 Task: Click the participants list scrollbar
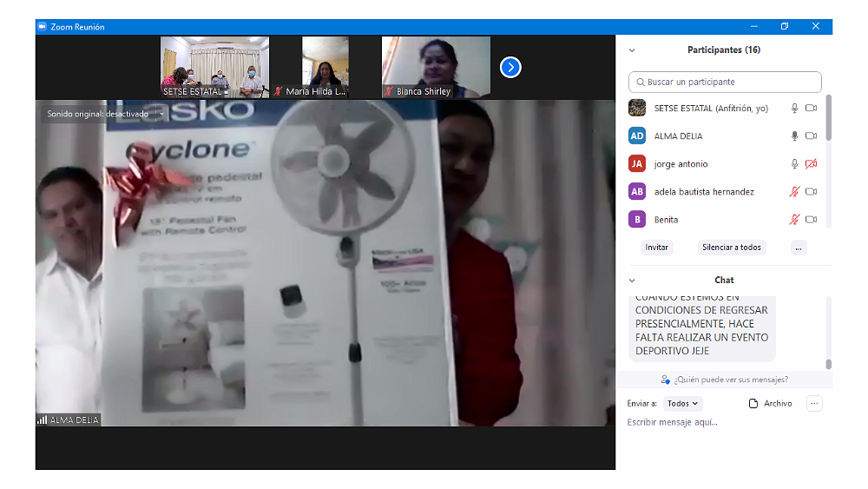(828, 118)
